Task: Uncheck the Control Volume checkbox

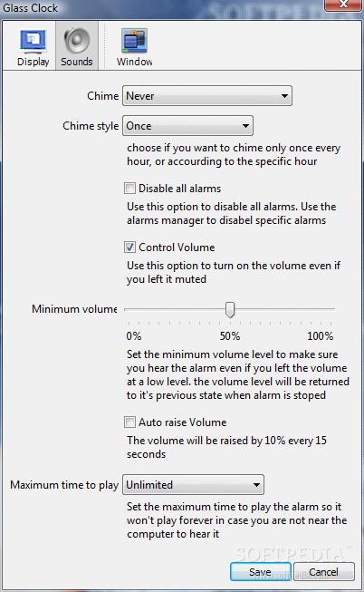Action: pos(129,247)
